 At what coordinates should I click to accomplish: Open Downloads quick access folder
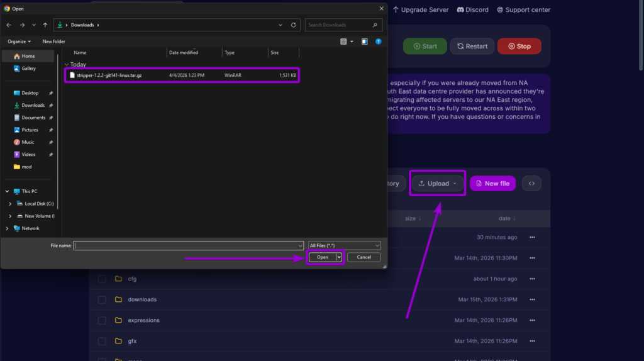33,106
